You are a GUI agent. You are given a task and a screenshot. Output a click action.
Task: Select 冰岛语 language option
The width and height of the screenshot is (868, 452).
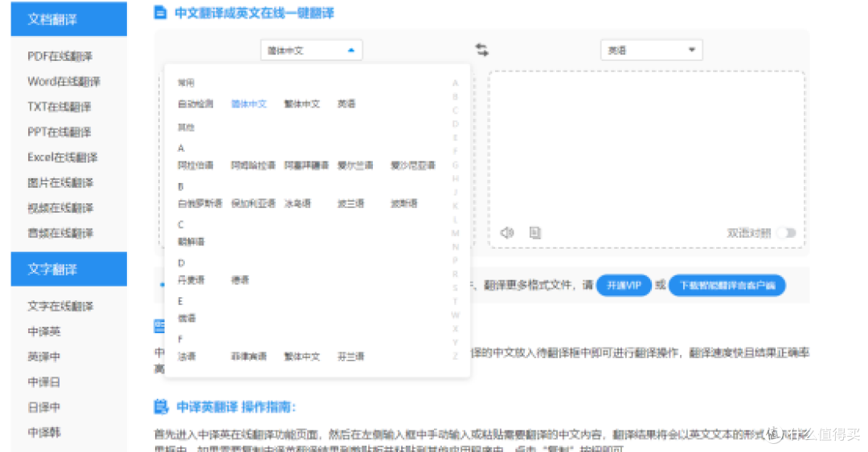point(297,204)
